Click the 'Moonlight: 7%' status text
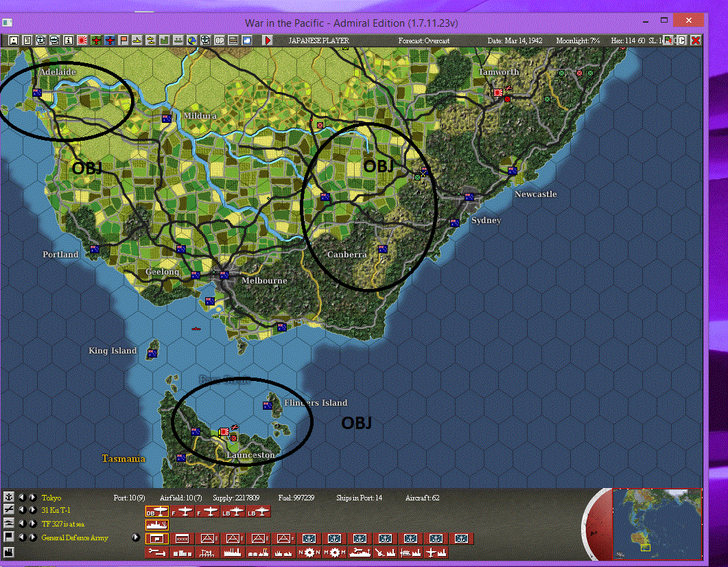728x567 pixels. coord(578,41)
